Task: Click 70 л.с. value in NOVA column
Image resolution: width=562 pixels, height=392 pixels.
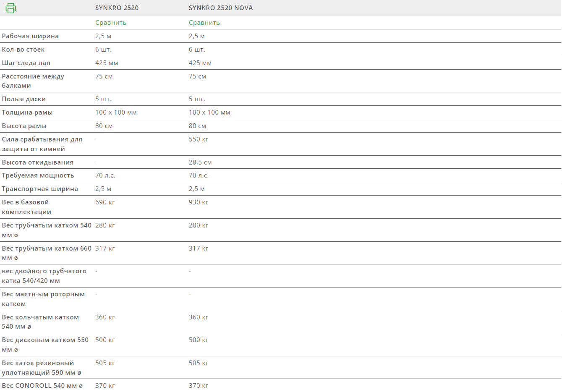Action: [x=199, y=175]
